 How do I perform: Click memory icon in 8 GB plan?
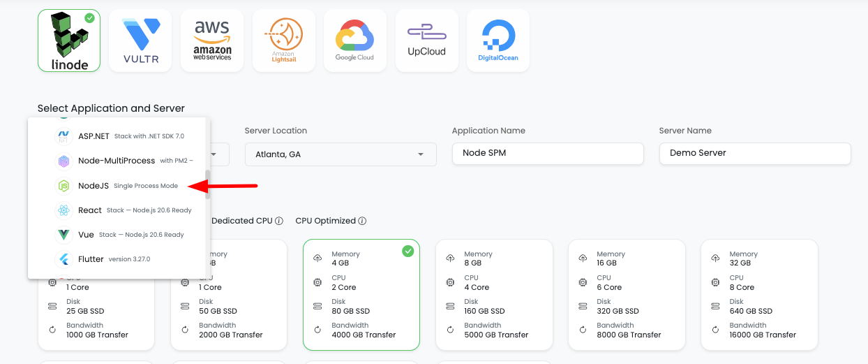point(450,259)
